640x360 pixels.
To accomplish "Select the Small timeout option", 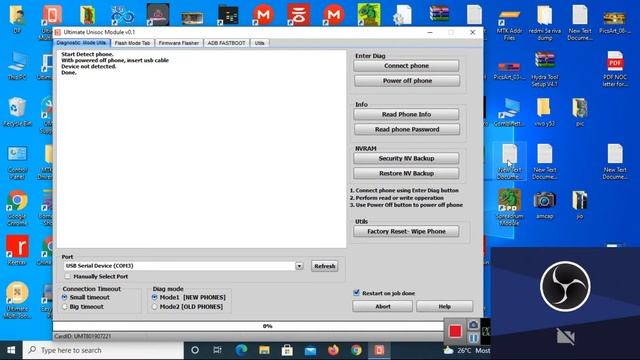I will (x=64, y=297).
